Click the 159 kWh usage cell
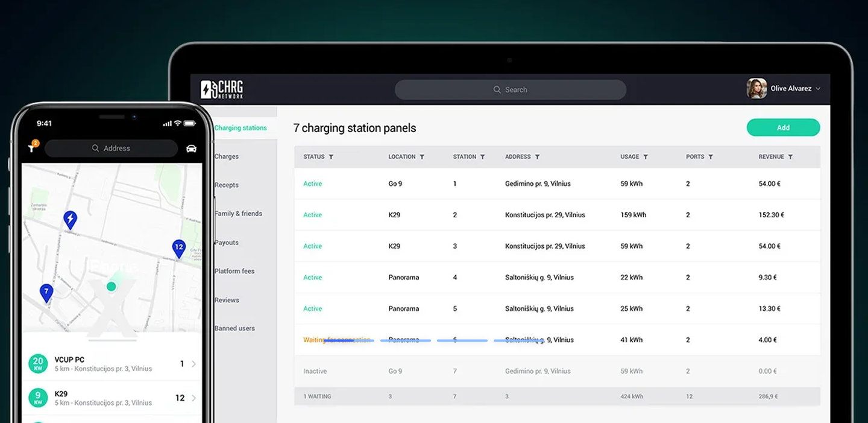This screenshot has width=868, height=423. pyautogui.click(x=633, y=215)
